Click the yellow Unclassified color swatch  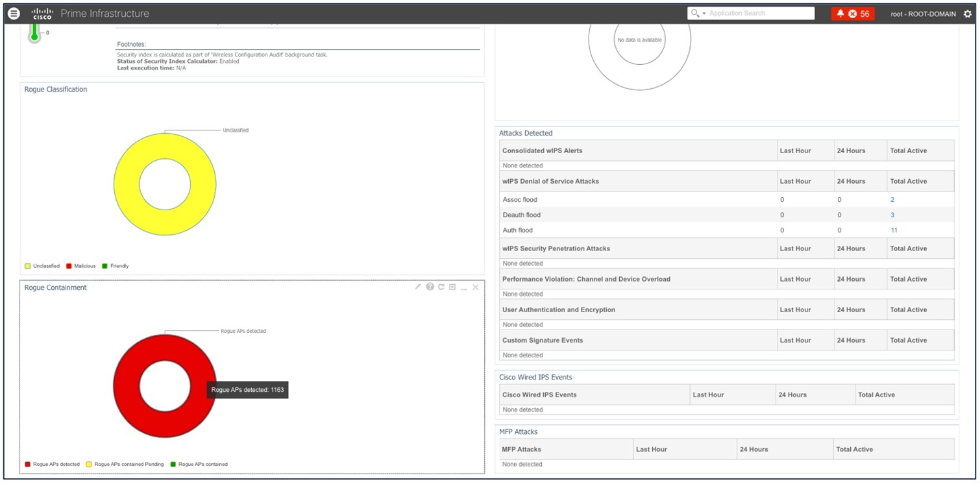coord(27,265)
